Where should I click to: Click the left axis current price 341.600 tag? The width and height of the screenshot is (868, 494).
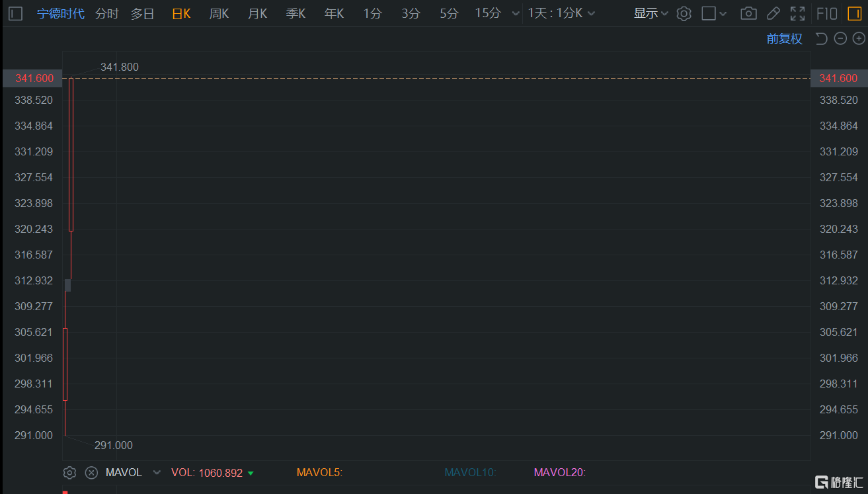(x=33, y=78)
